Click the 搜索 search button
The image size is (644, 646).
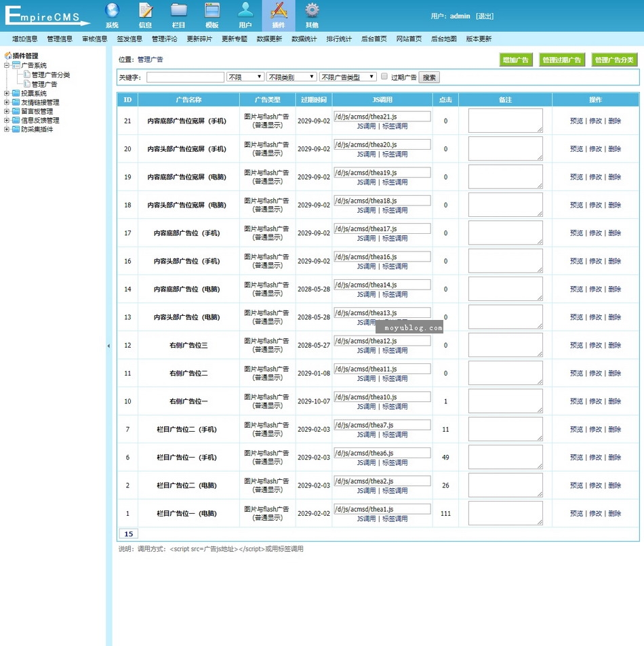[429, 77]
